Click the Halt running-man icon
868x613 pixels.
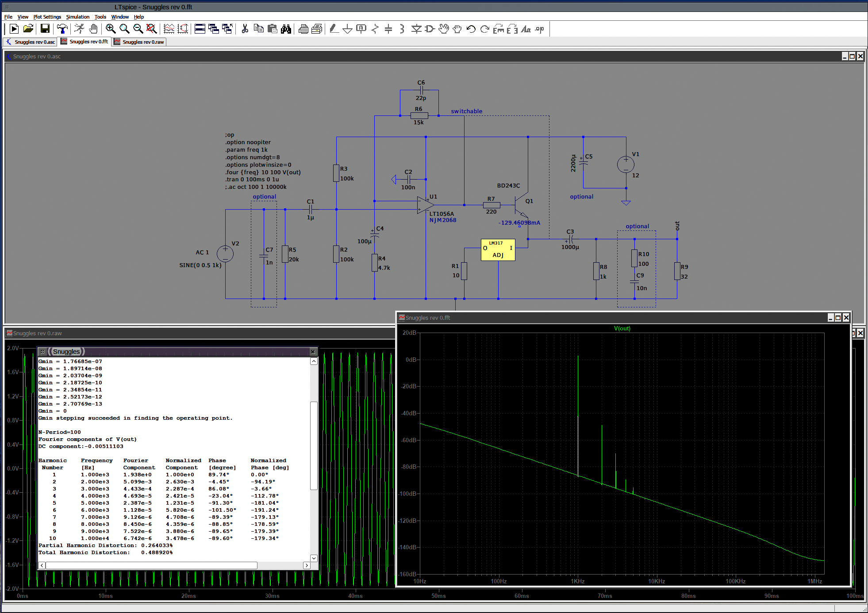pos(79,29)
